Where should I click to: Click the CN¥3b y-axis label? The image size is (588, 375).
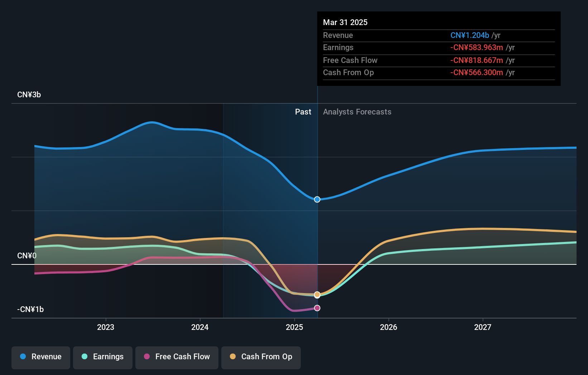tap(29, 95)
